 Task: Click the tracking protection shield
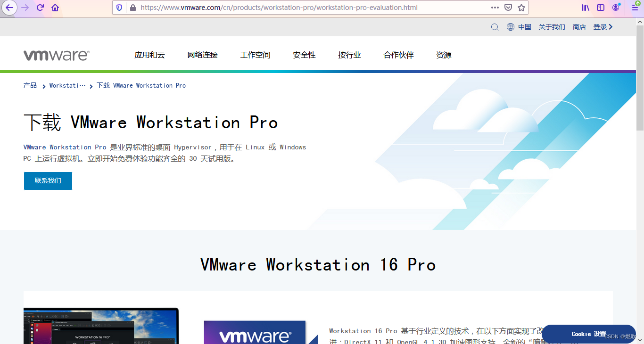[x=118, y=8]
